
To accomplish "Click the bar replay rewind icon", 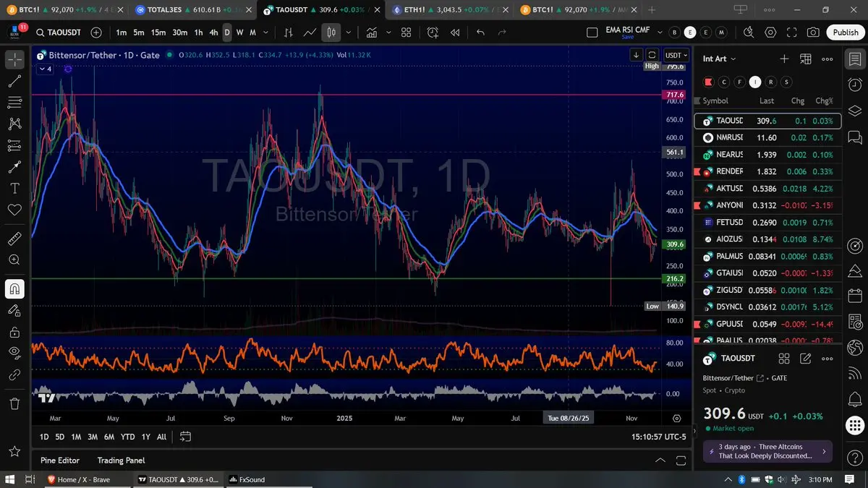I will (455, 33).
